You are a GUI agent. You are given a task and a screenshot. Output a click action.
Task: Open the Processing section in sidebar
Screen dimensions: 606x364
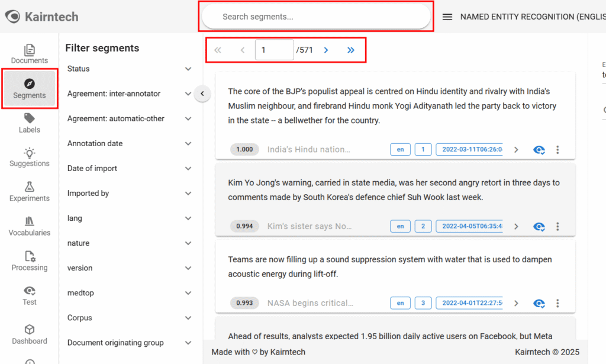tap(29, 261)
